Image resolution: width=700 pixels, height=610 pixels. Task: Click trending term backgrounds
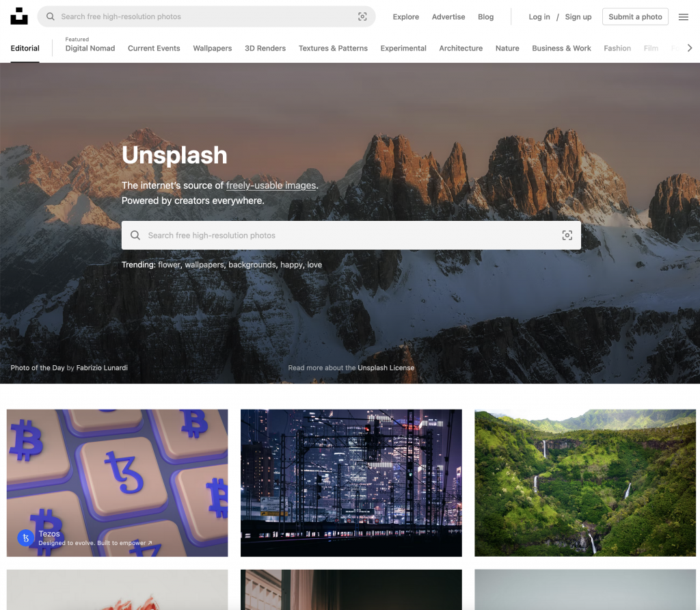pyautogui.click(x=252, y=265)
